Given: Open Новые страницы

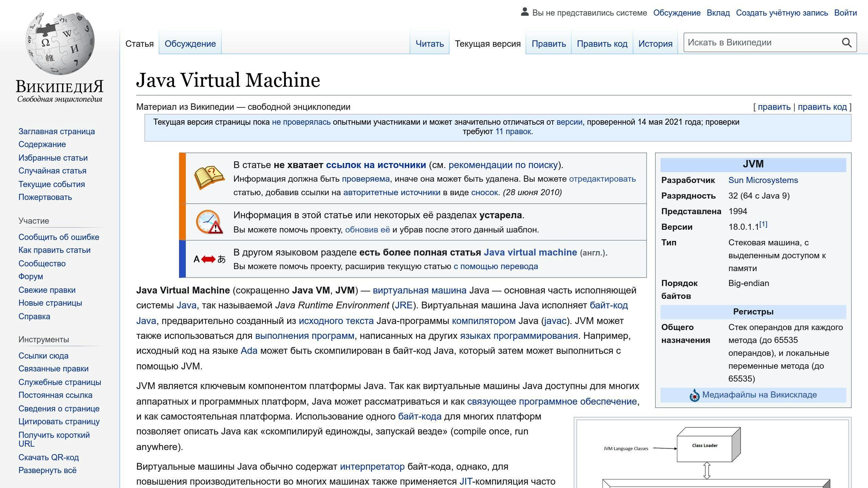Looking at the screenshot, I should (x=50, y=303).
